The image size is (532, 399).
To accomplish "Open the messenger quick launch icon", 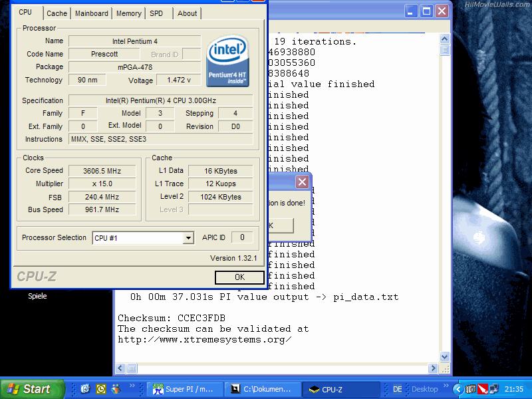I will pyautogui.click(x=116, y=389).
